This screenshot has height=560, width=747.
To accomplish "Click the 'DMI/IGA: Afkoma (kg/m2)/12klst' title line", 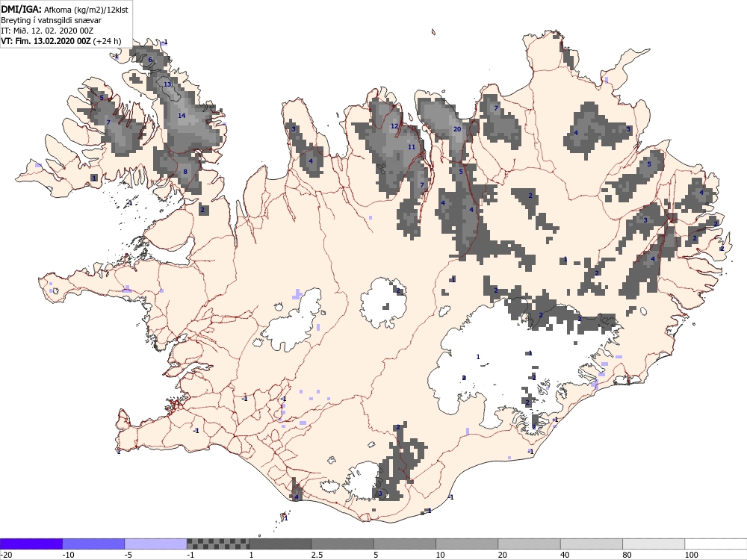I will tap(65, 10).
